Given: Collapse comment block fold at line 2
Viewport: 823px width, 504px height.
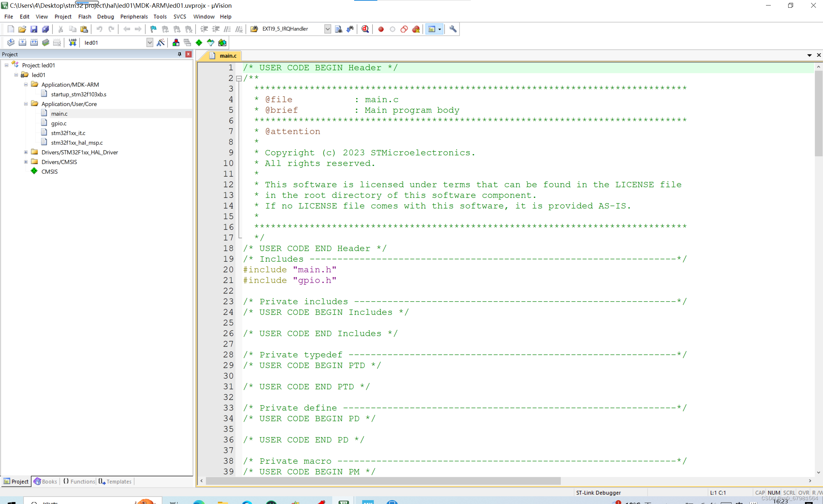Looking at the screenshot, I should coord(239,79).
